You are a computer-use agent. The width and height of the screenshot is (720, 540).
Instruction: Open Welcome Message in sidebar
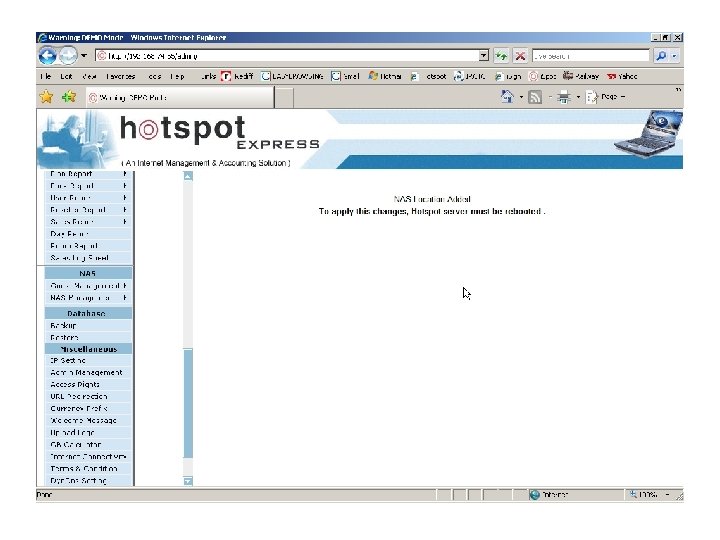[84, 420]
